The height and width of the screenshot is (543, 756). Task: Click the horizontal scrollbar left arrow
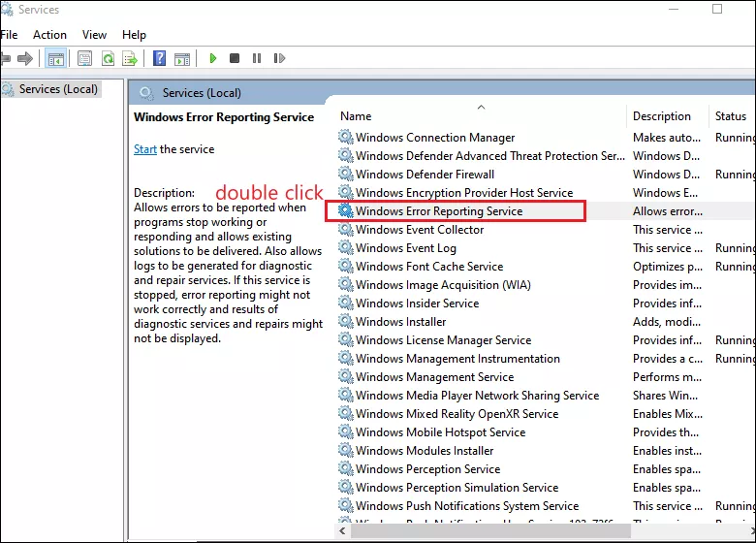(x=342, y=530)
